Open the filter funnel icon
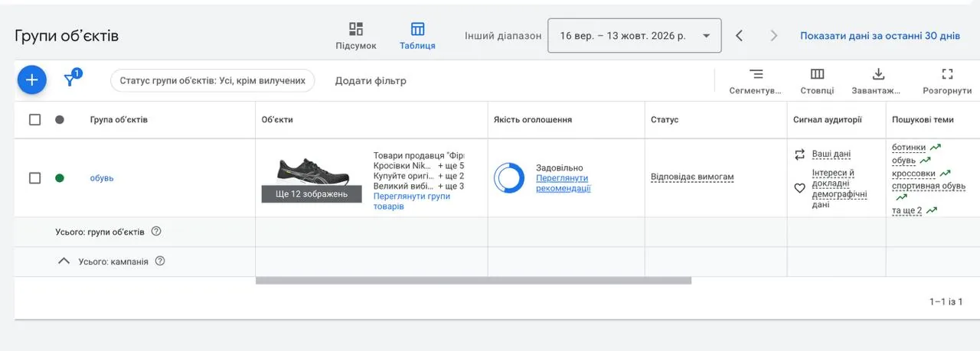Image resolution: width=980 pixels, height=351 pixels. pyautogui.click(x=70, y=80)
